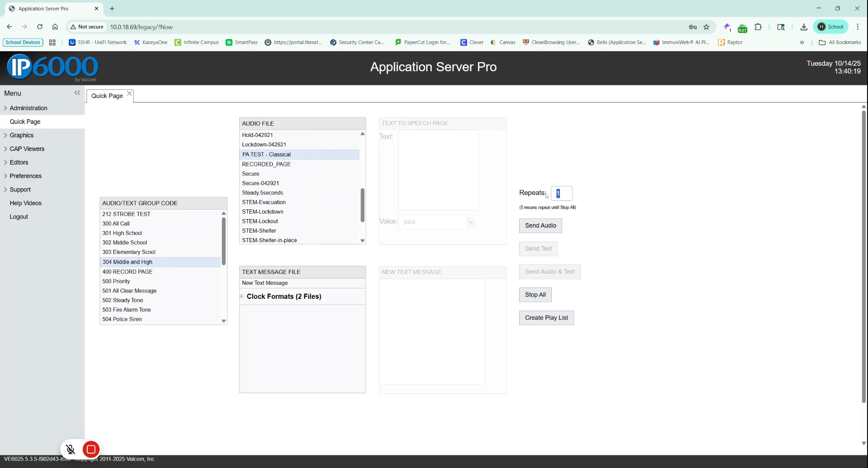Close the Quick Page tab
This screenshot has width=868, height=468.
130,93
